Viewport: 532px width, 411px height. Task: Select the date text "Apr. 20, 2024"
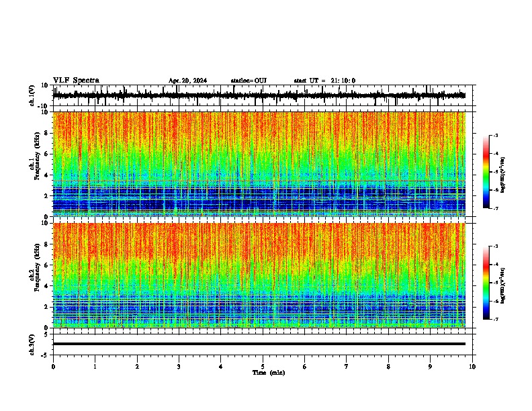pyautogui.click(x=187, y=81)
